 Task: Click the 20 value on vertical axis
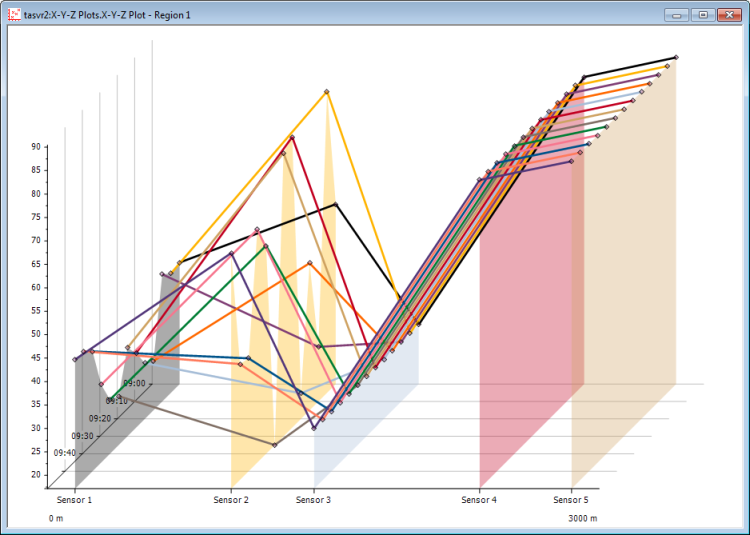point(36,475)
